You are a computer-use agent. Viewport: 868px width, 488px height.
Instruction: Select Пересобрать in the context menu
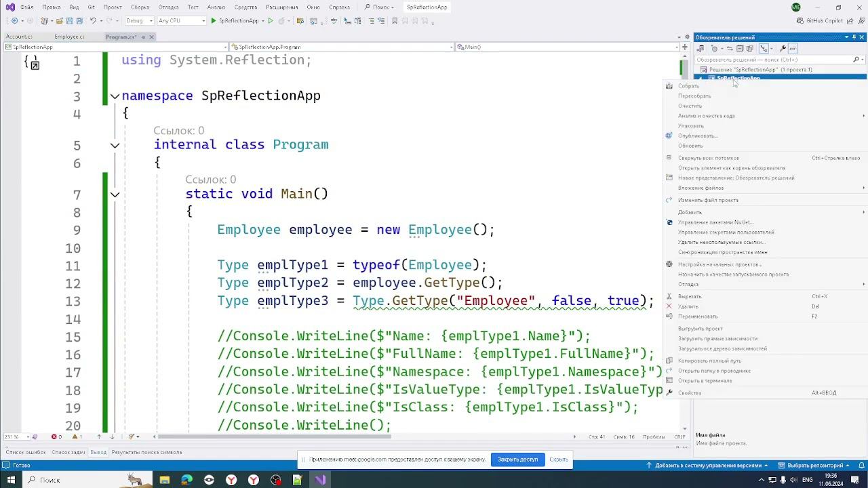(694, 96)
